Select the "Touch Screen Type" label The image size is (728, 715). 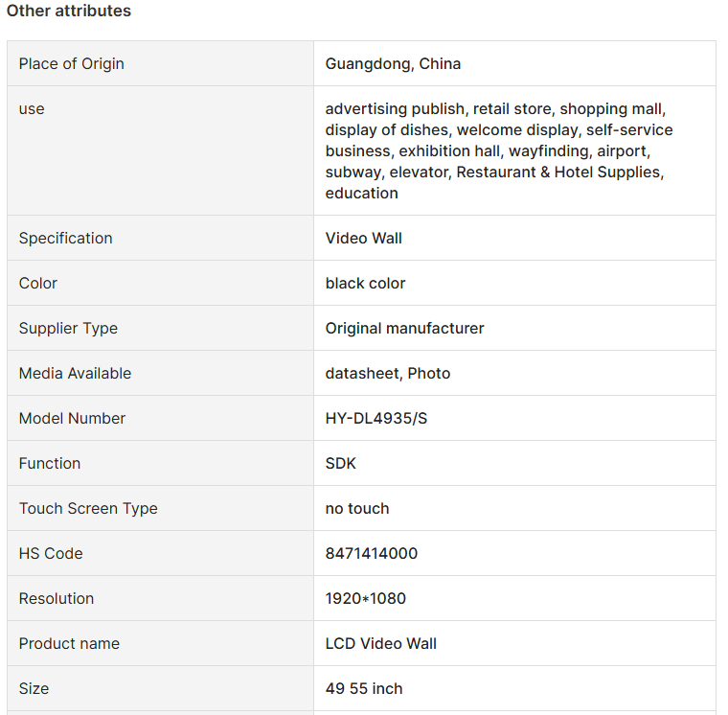pyautogui.click(x=88, y=509)
